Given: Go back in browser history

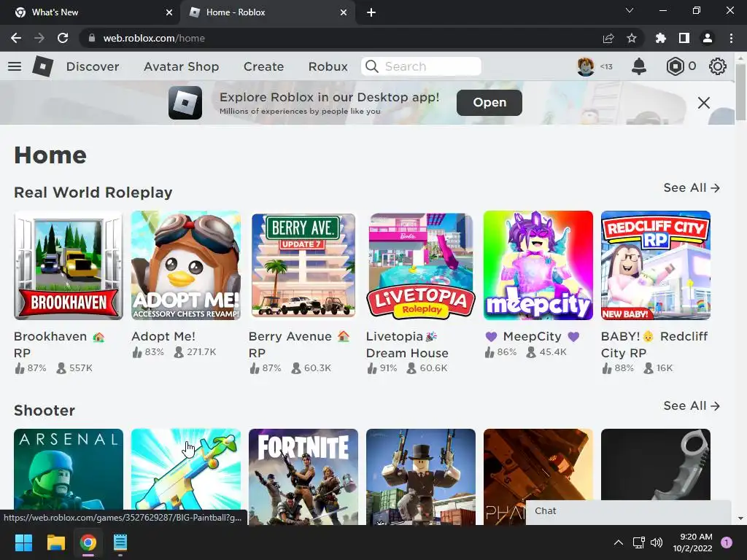Looking at the screenshot, I should point(16,38).
